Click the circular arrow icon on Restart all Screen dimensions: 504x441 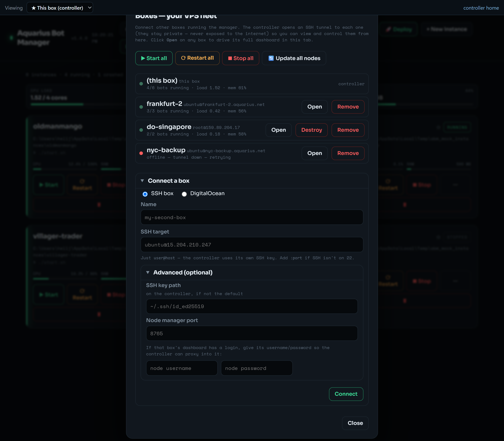tap(183, 58)
